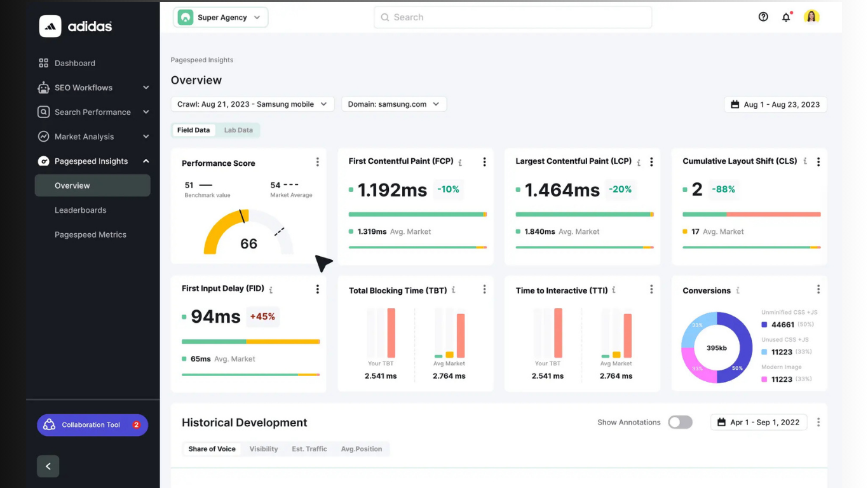Open Conversions card options menu
Image resolution: width=868 pixels, height=488 pixels.
click(x=818, y=289)
